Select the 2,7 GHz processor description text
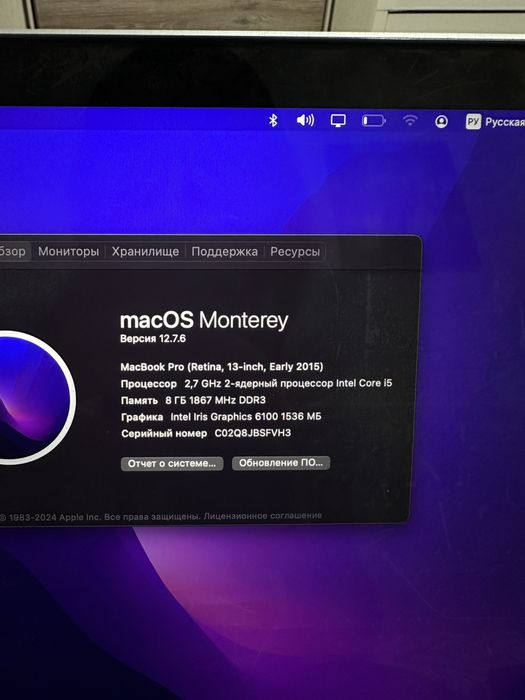Image resolution: width=525 pixels, height=700 pixels. tap(288, 383)
